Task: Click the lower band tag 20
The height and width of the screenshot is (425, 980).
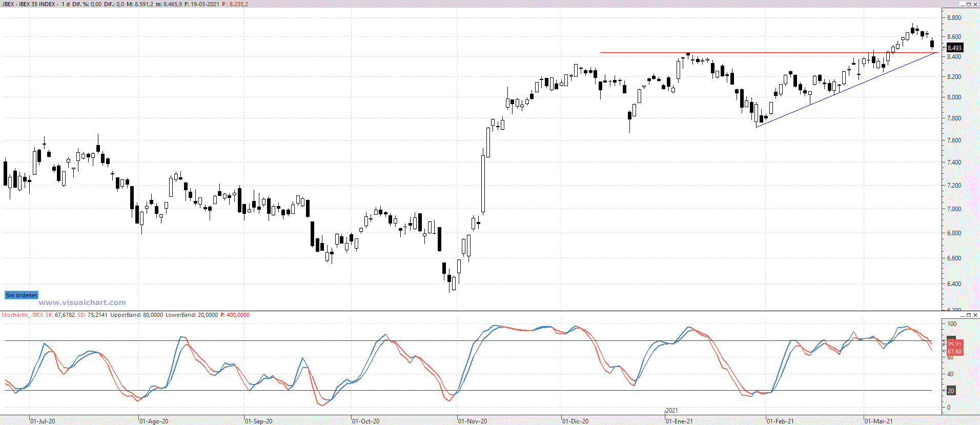Action: tap(951, 391)
